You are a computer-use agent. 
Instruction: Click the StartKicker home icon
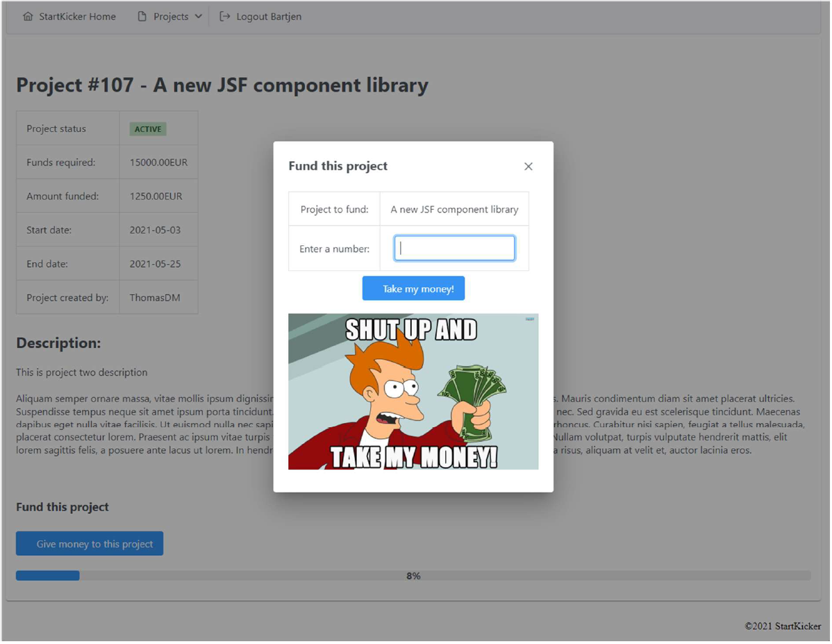(x=28, y=17)
